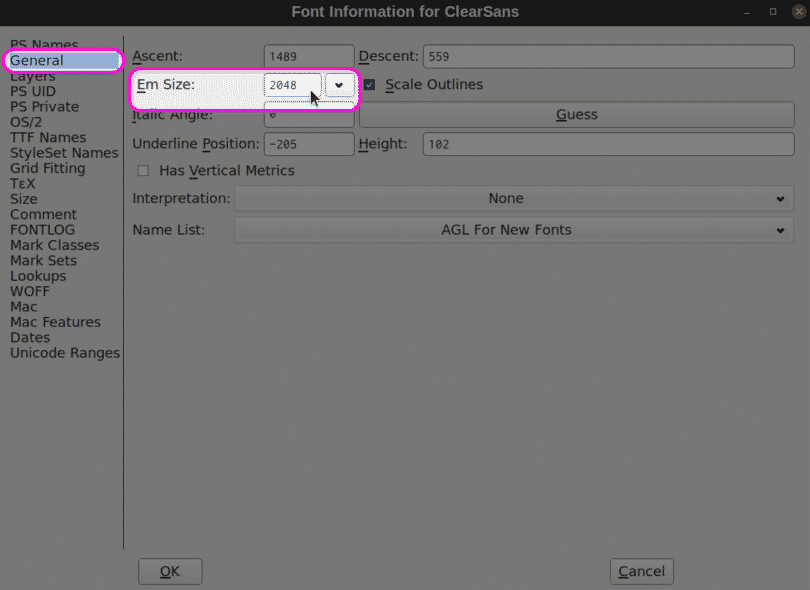Image resolution: width=810 pixels, height=590 pixels.
Task: Open the General section in the sidebar
Action: [63, 60]
